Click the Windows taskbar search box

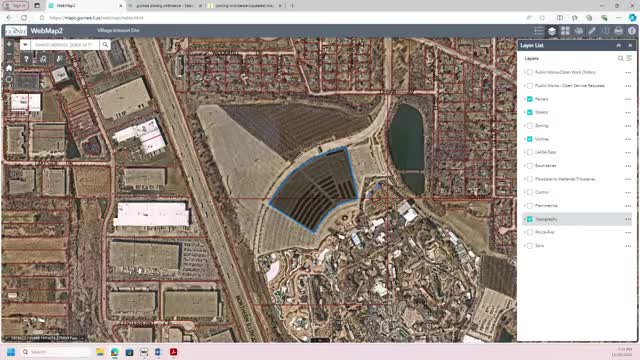pyautogui.click(x=55, y=352)
